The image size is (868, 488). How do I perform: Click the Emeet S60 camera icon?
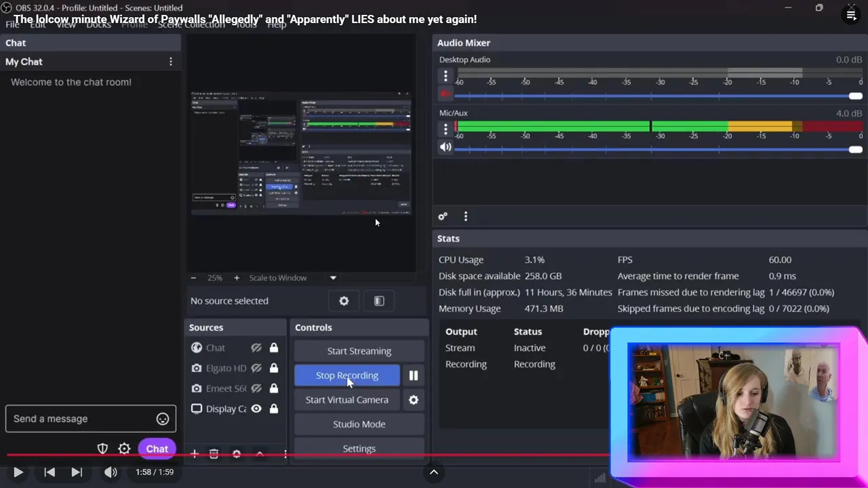(x=197, y=388)
